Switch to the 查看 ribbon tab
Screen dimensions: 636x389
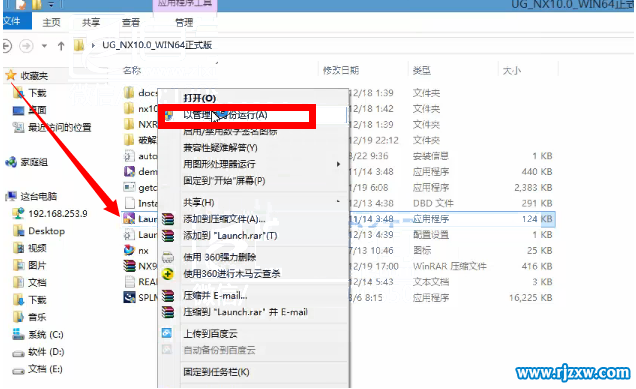click(x=131, y=22)
